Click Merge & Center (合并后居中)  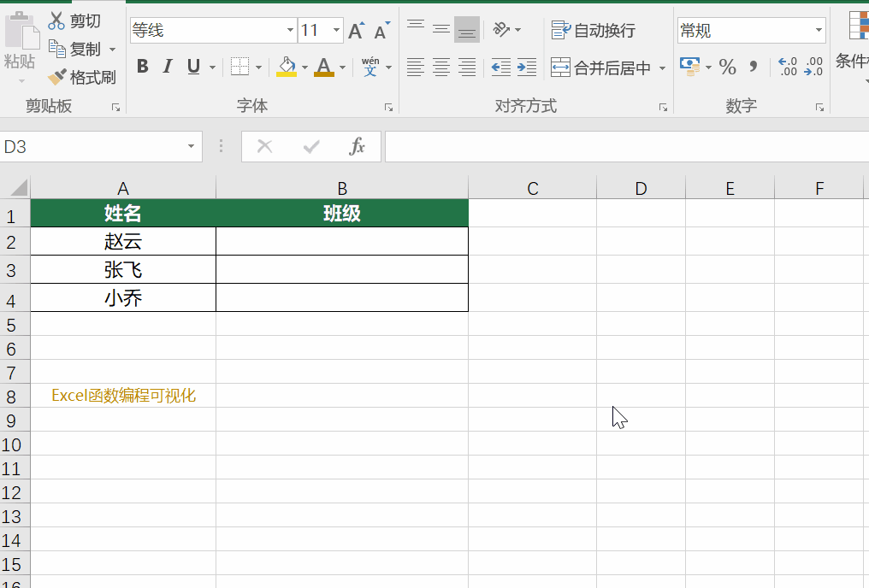pos(601,68)
